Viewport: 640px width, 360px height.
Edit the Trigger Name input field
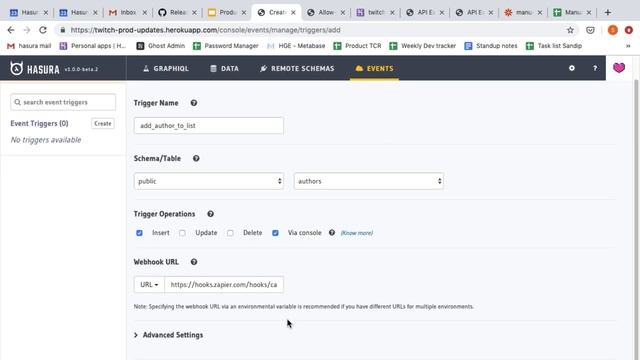(209, 125)
